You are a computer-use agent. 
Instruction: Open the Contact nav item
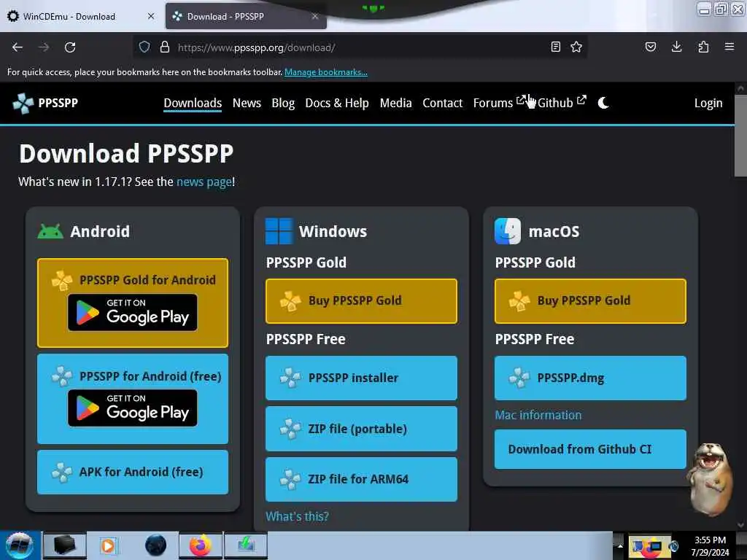[x=443, y=103]
